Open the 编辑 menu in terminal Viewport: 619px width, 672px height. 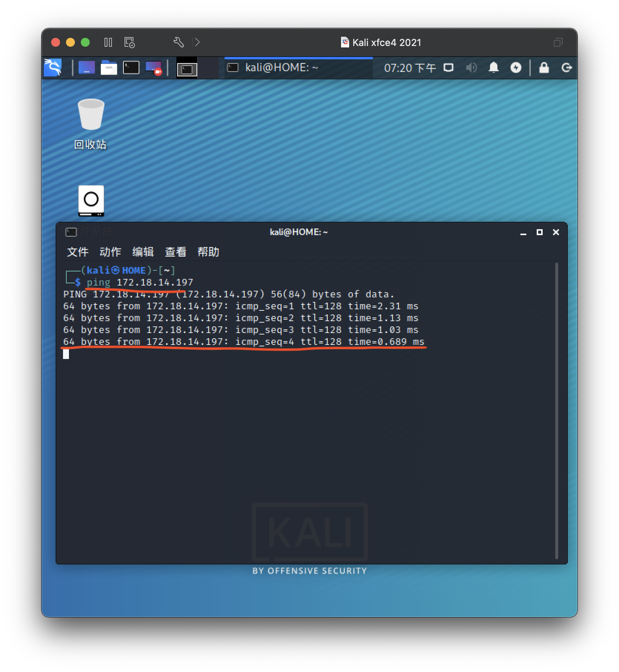143,252
